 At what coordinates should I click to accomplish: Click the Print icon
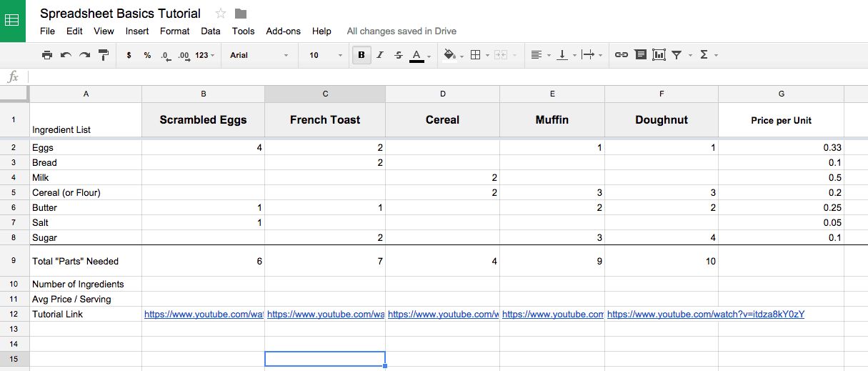tap(47, 55)
